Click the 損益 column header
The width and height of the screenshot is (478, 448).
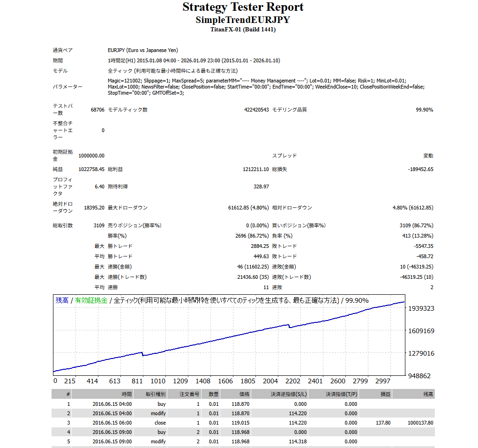[385, 394]
